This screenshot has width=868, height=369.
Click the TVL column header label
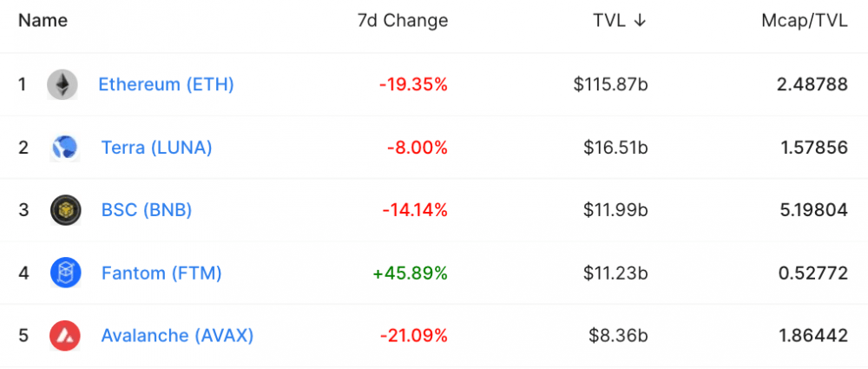[x=609, y=21]
